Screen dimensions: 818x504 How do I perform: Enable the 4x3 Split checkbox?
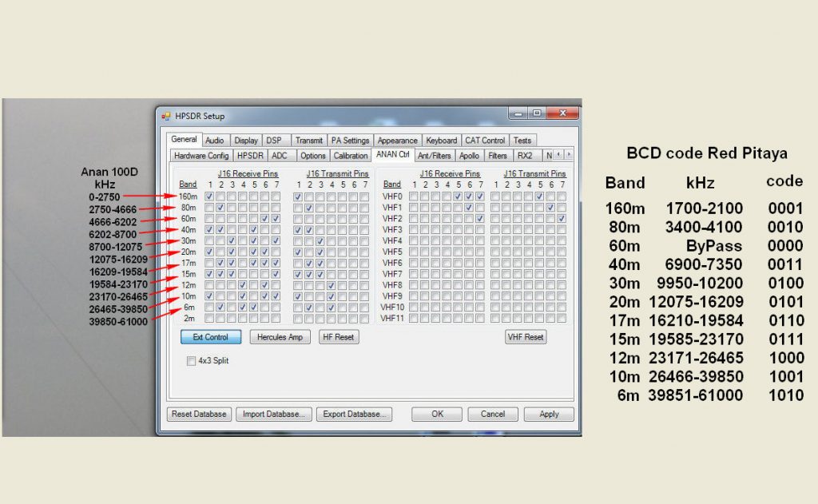click(x=191, y=361)
